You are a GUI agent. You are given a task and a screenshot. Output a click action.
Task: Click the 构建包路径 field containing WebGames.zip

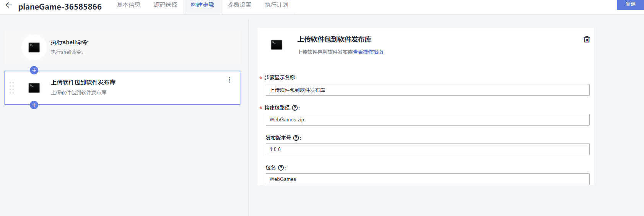pos(427,120)
